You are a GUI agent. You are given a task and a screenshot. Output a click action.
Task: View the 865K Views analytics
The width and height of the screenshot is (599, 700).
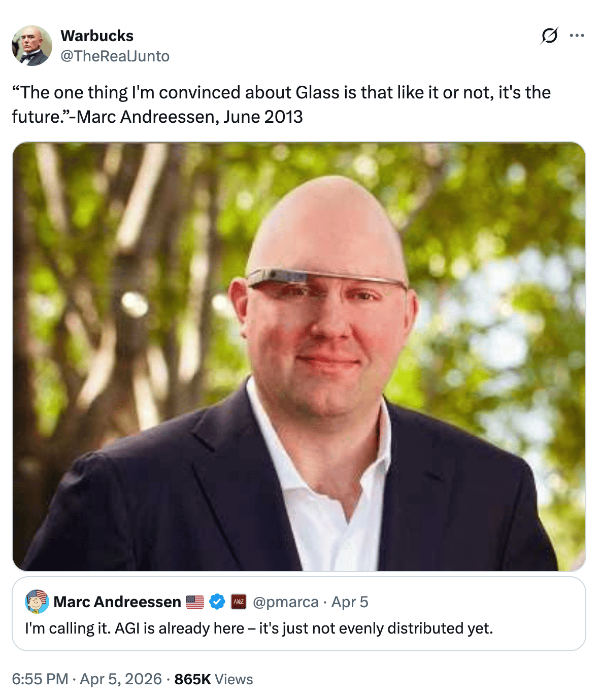pyautogui.click(x=214, y=679)
